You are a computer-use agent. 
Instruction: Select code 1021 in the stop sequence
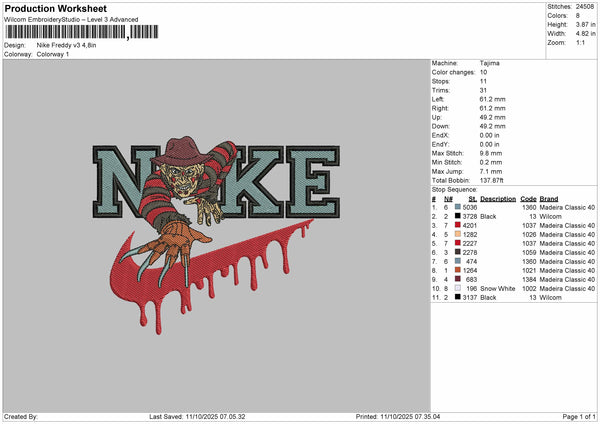point(529,270)
